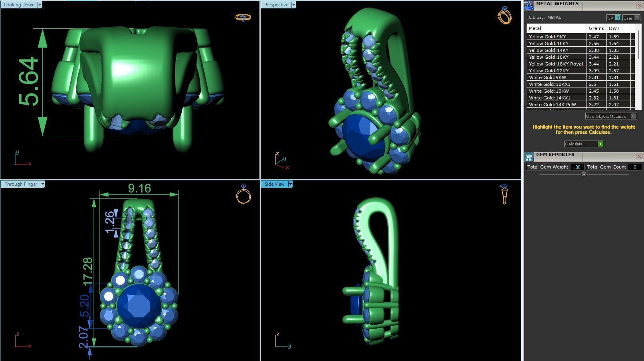Click the 3.99 grams value
This screenshot has width=644, height=361.
click(x=594, y=71)
